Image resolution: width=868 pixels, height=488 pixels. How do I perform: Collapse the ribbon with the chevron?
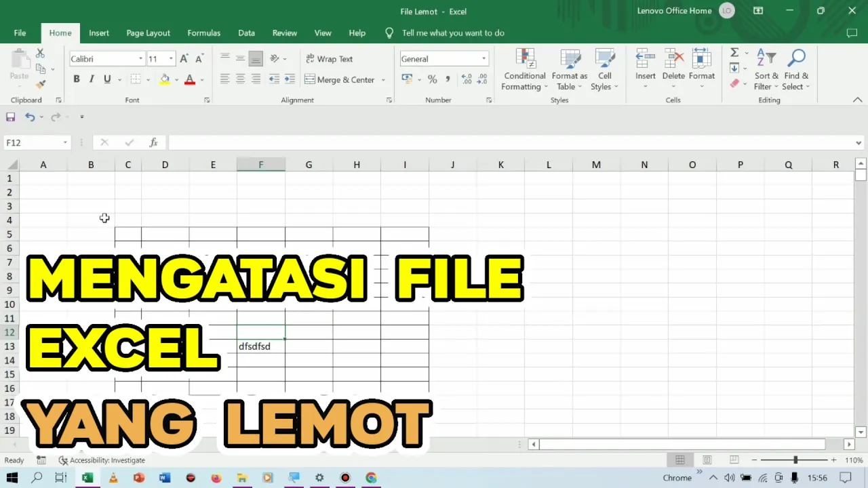point(858,100)
